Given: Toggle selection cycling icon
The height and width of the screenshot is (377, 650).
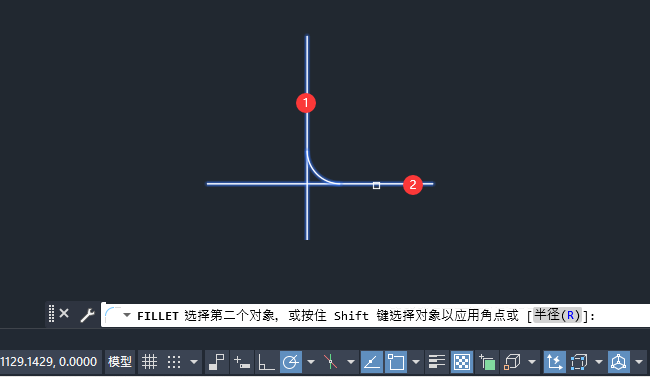Looking at the screenshot, I should [x=487, y=362].
